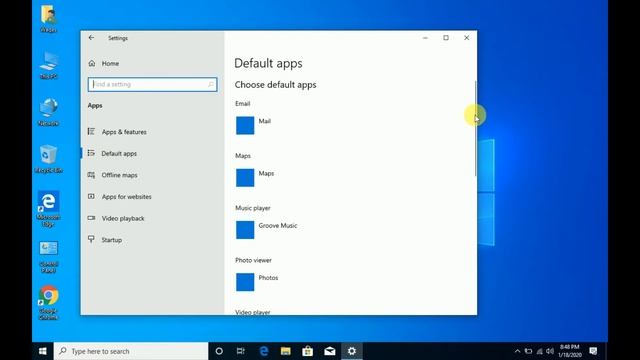Click the taskbar Type here to search box

click(131, 351)
